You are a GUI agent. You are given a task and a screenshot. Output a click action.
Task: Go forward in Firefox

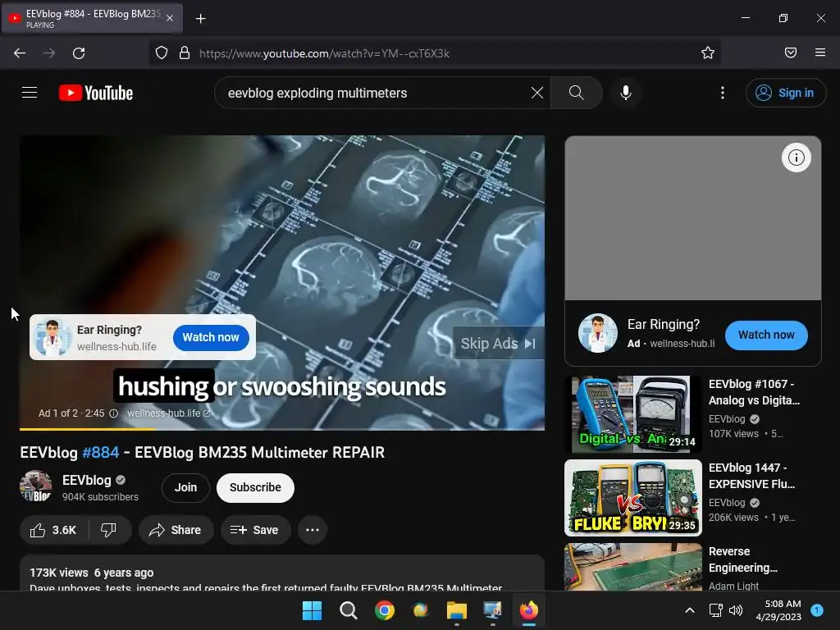(49, 53)
